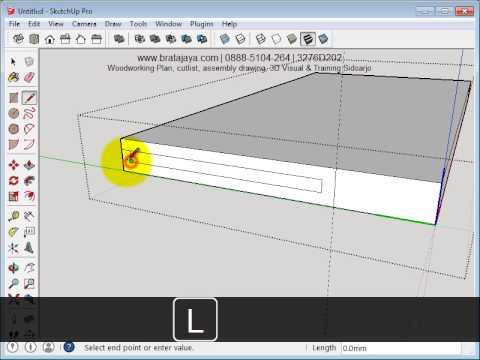480x360 pixels.
Task: Open the Window menu
Action: [168, 24]
